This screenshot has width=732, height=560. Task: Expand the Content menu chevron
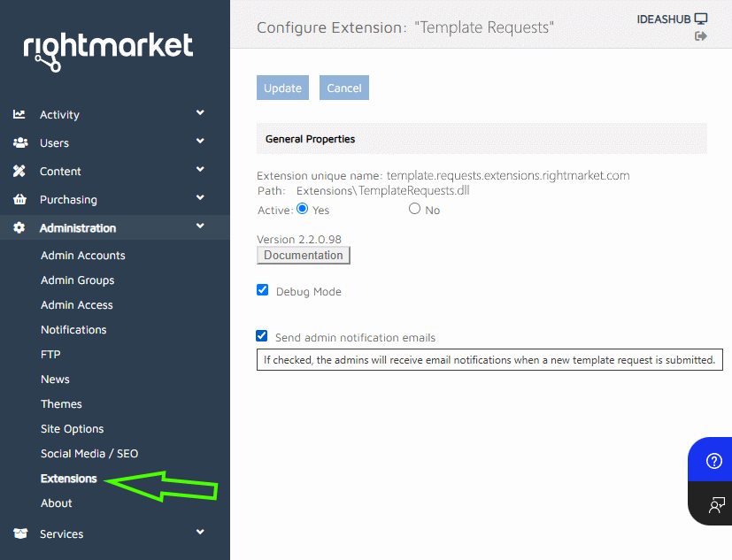click(x=200, y=169)
